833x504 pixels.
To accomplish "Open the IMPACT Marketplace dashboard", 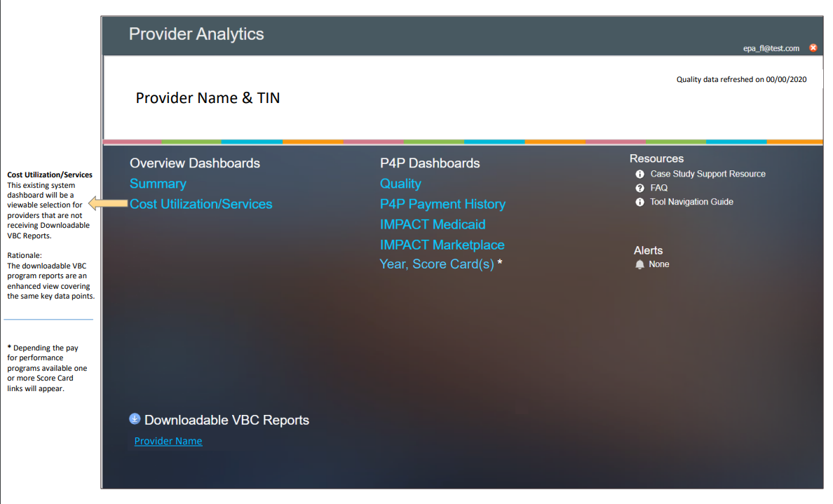I will coord(442,245).
